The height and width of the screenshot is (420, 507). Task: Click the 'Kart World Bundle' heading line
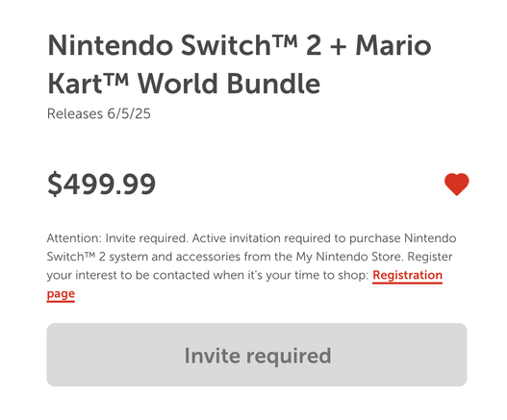184,84
